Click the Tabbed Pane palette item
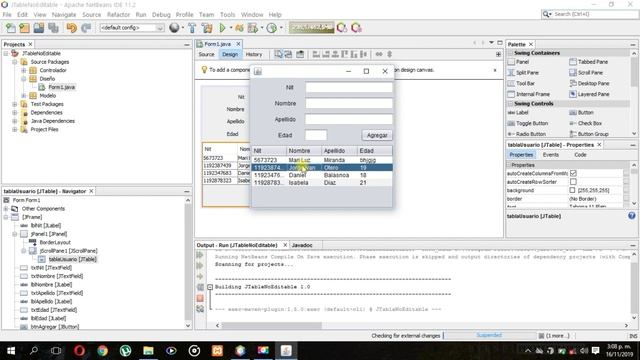This screenshot has width=640, height=360. coord(593,62)
